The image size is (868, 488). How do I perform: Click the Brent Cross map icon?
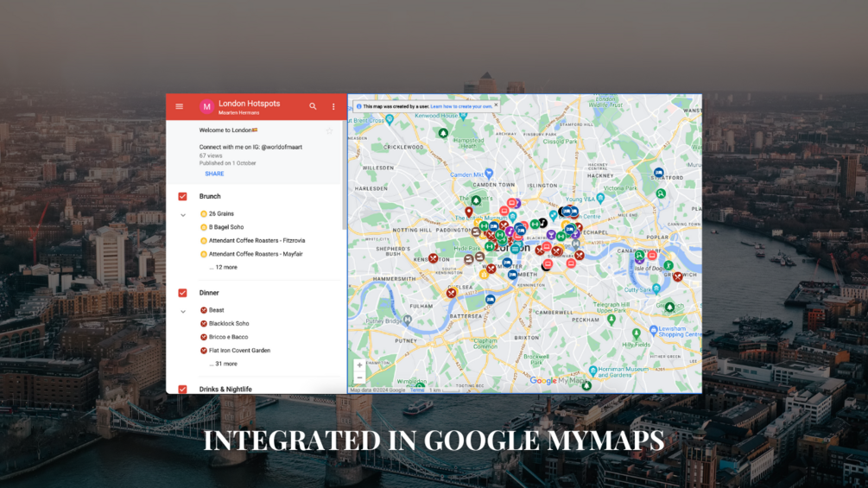(x=390, y=119)
